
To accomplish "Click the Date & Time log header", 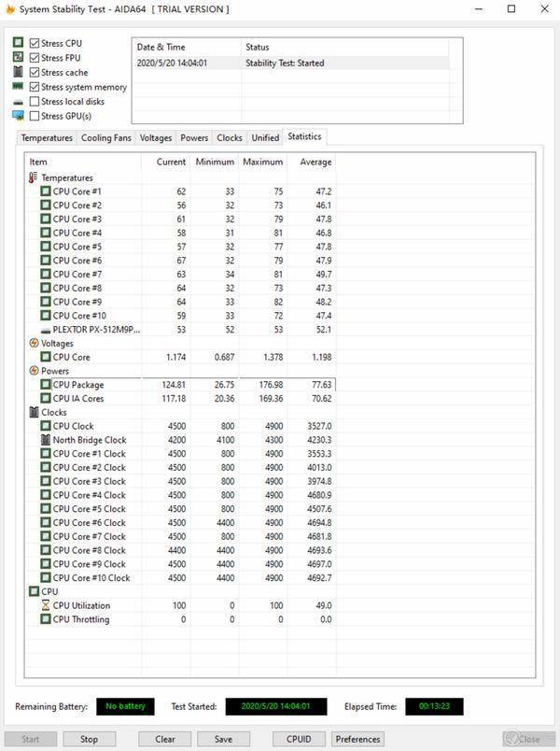I will pos(187,47).
